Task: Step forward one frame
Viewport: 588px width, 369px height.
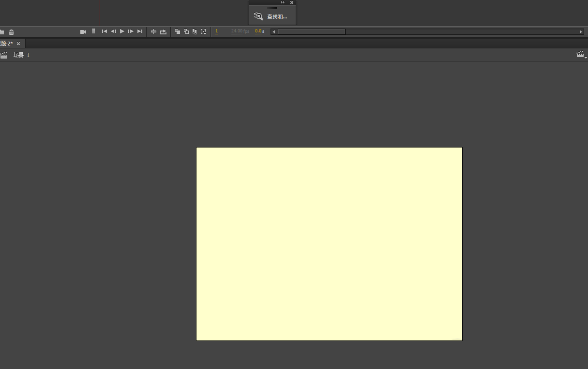Action: [x=131, y=31]
